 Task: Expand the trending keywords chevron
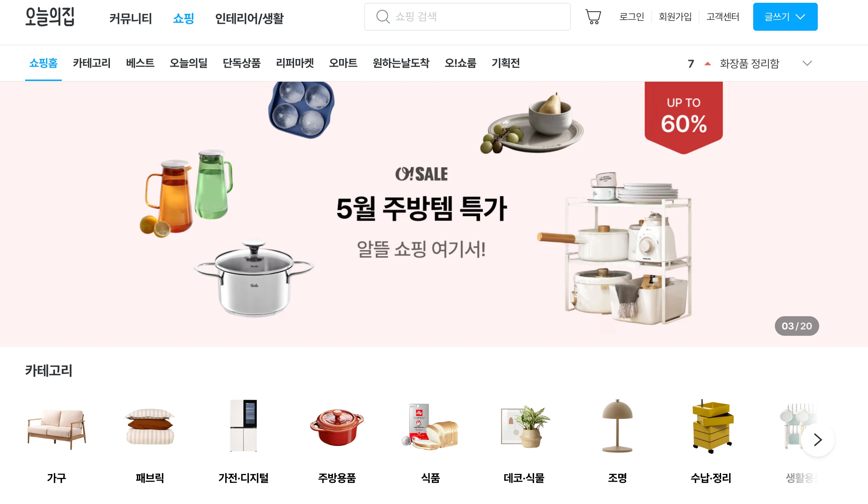point(807,63)
